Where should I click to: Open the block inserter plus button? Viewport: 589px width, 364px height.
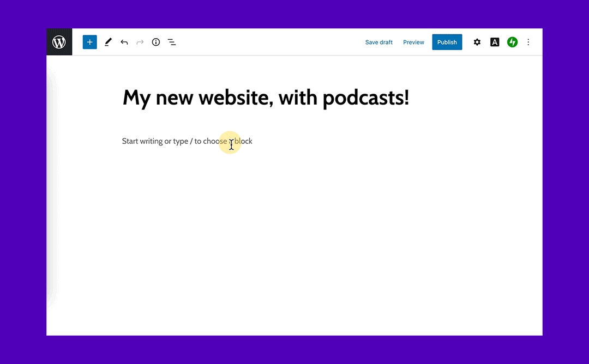click(x=90, y=42)
